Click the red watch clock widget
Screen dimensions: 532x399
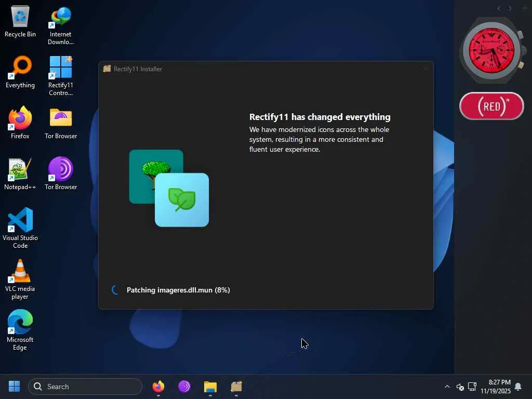tap(492, 50)
